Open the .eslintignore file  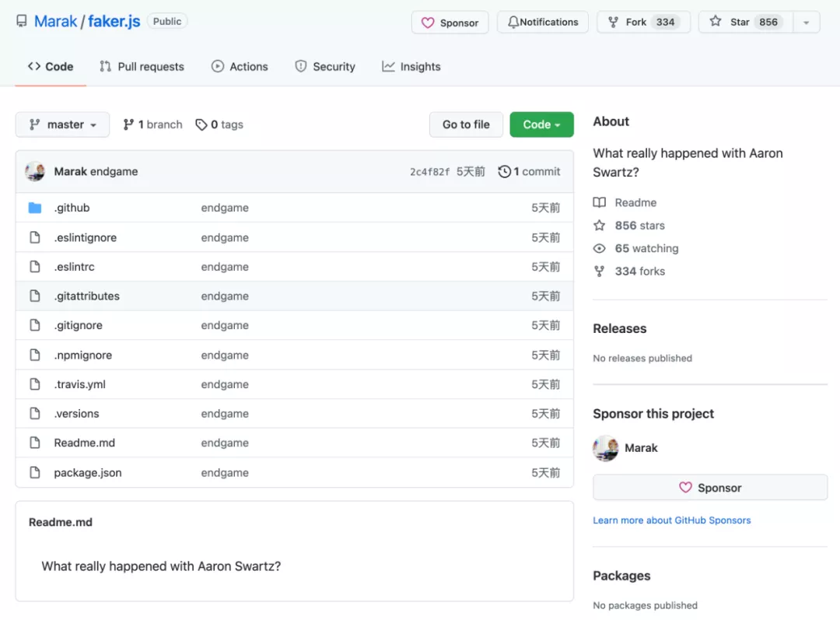coord(86,237)
